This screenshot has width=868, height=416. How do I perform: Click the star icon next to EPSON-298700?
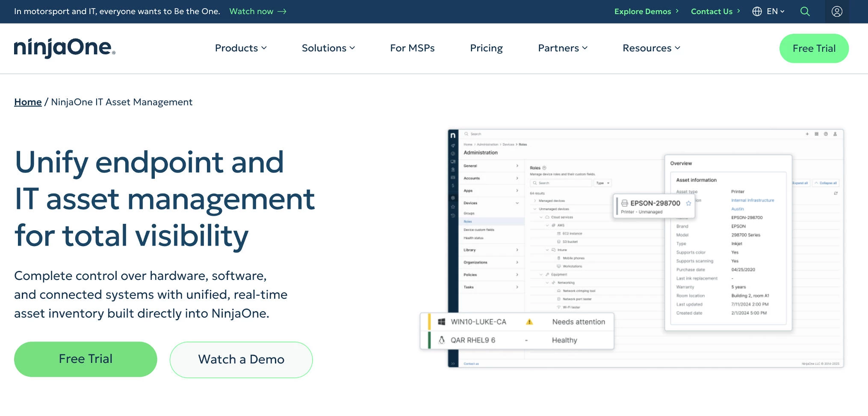(x=688, y=203)
